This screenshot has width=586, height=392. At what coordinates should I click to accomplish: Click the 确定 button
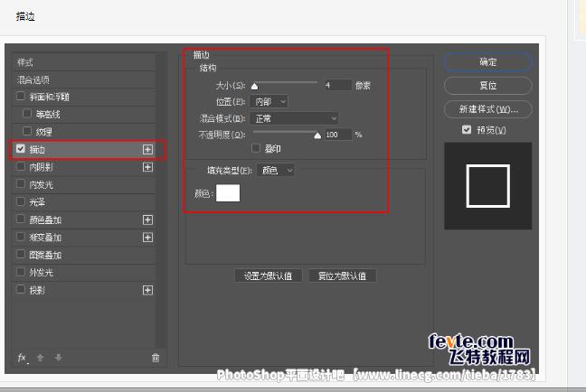coord(488,62)
